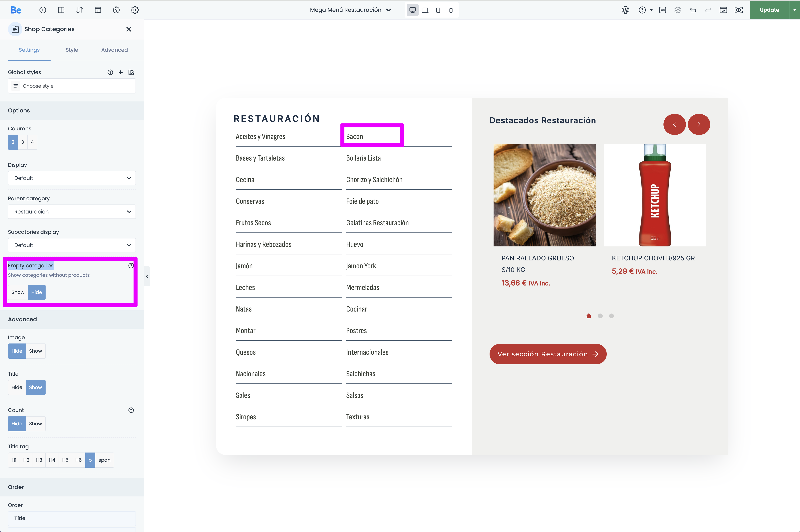Open the history revisions icon
The height and width of the screenshot is (532, 800).
click(116, 10)
